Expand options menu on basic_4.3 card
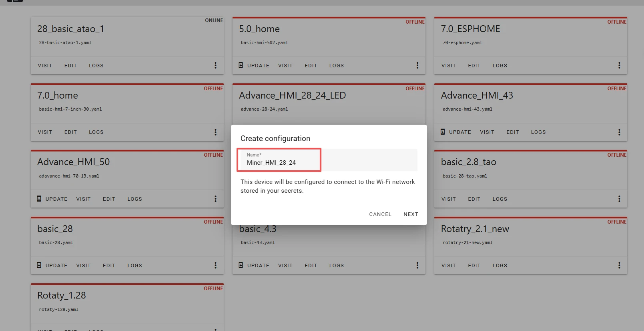644x331 pixels. (x=417, y=265)
